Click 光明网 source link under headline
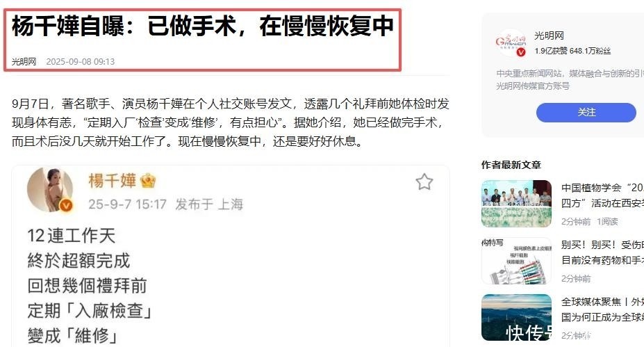644x347 pixels. coord(24,62)
